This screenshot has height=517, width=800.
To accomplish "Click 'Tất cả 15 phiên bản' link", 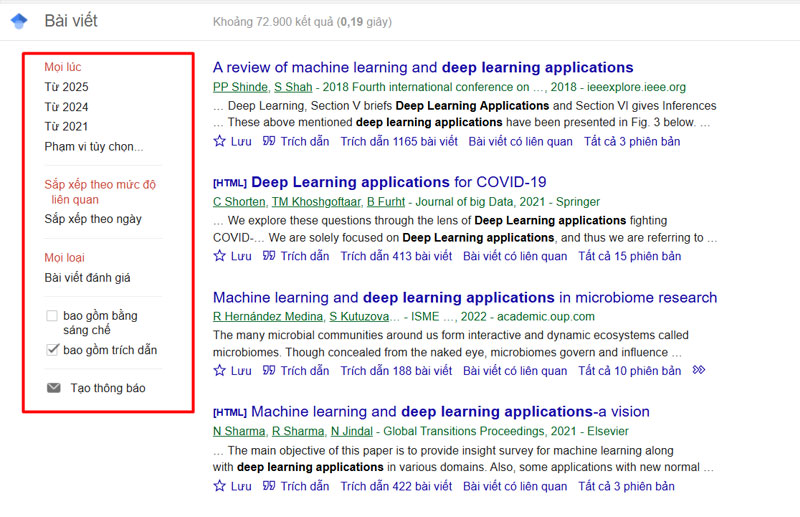I will 630,256.
